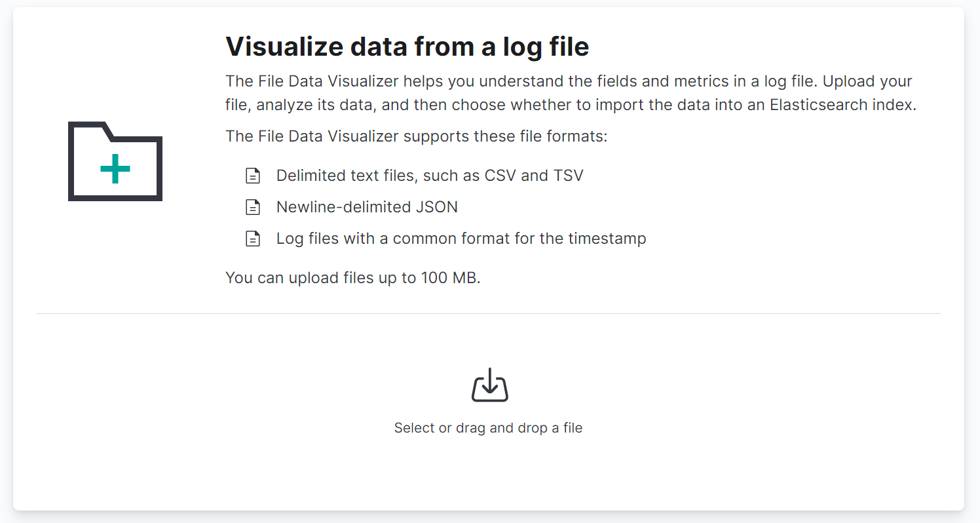Click the 'CSV and TSV' words

point(533,176)
